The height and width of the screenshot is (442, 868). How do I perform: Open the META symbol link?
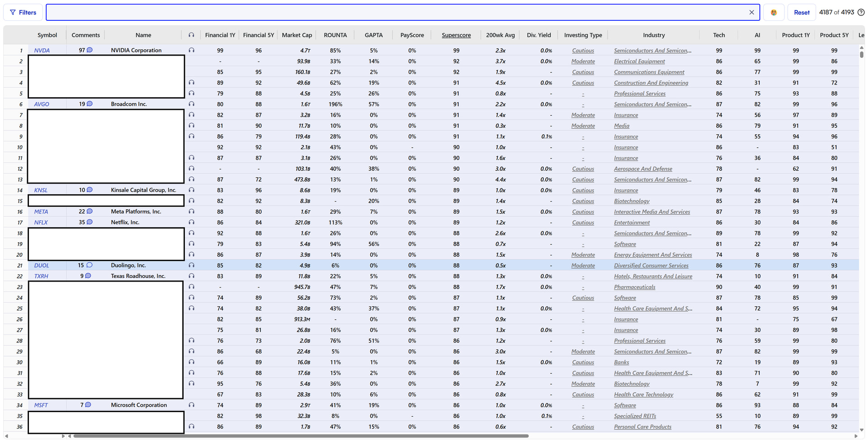click(x=41, y=212)
